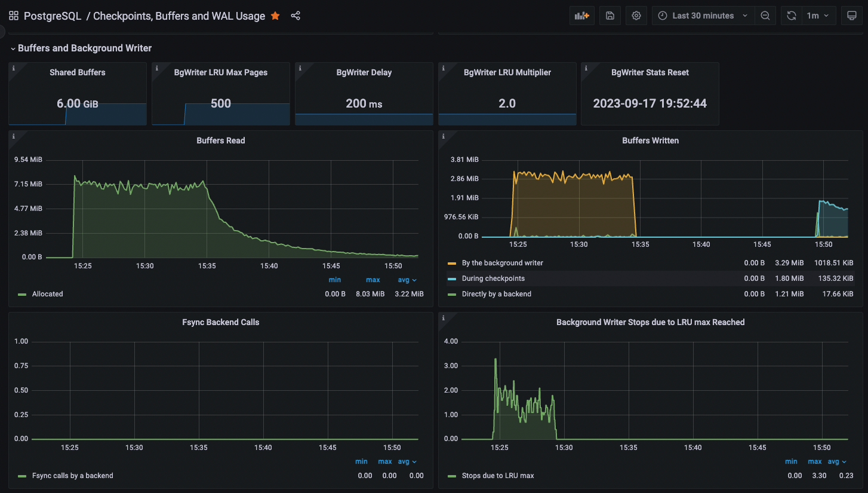Open the PostgreSQL folder breadcrumb link
The height and width of the screenshot is (493, 868).
click(53, 16)
